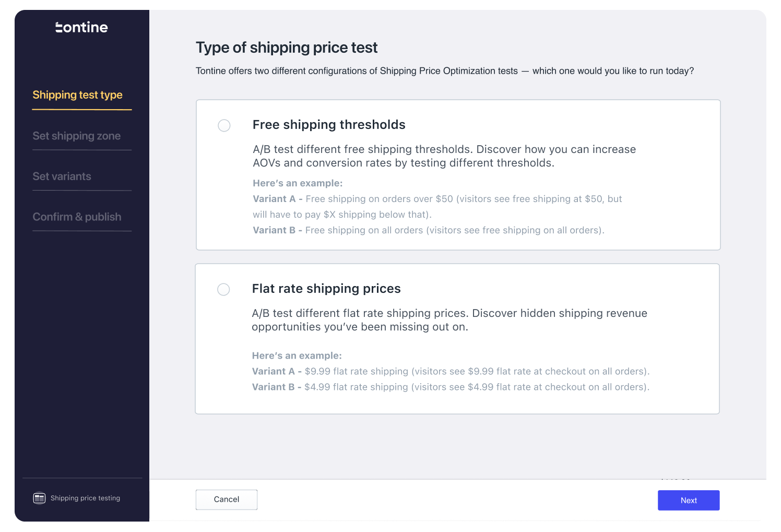Click the free shipping thresholds A/B description text
The height and width of the screenshot is (532, 781).
coord(444,156)
